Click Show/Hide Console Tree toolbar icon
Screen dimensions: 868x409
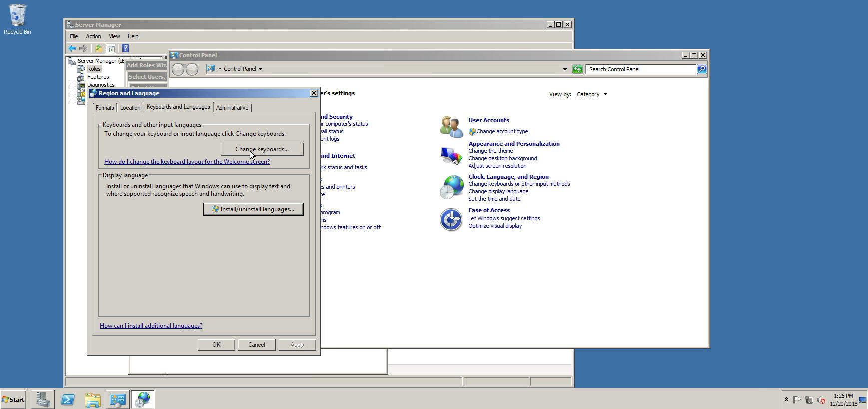[x=111, y=48]
